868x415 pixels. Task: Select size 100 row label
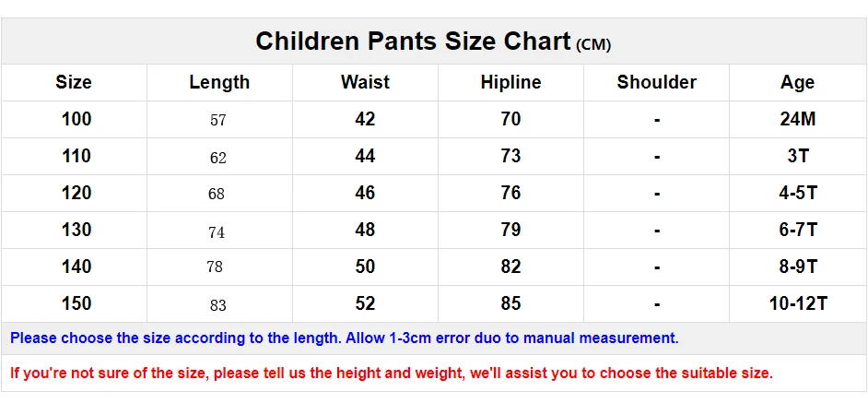pos(76,119)
